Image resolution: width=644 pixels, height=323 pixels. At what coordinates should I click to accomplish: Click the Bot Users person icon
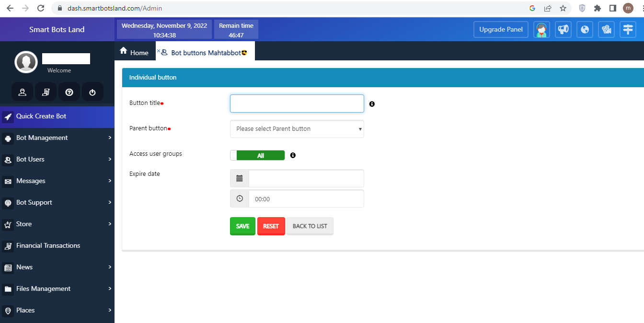[x=8, y=160]
